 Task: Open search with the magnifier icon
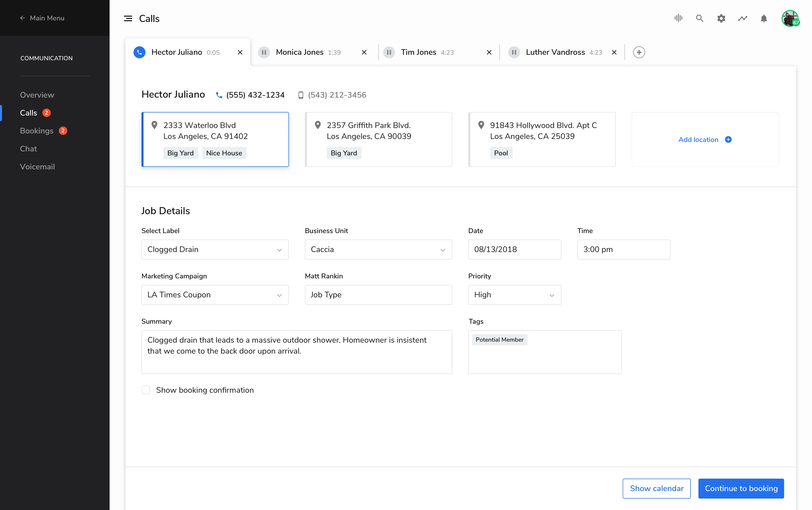pos(699,18)
